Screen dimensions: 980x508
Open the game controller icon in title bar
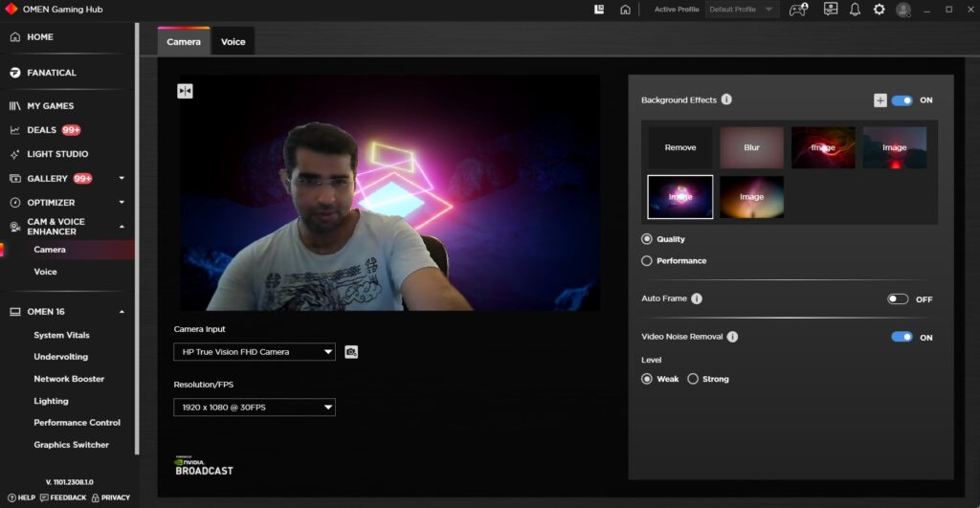(x=797, y=10)
